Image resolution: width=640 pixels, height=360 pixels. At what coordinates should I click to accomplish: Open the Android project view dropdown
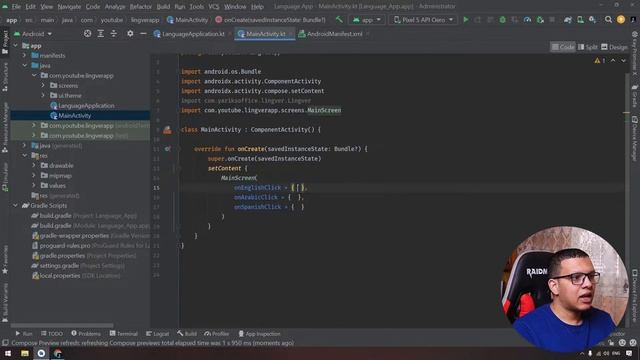(33, 34)
